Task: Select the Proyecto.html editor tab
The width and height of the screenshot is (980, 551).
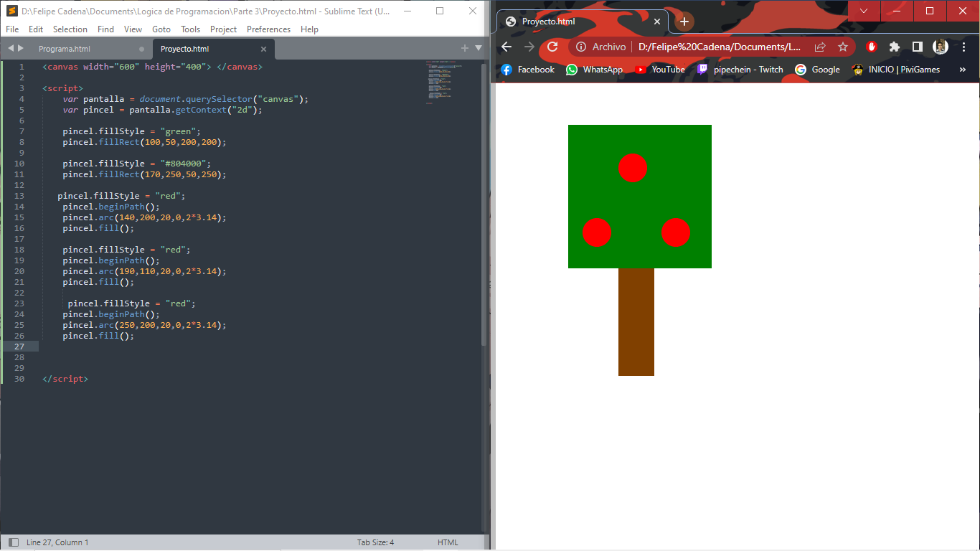Action: click(184, 49)
